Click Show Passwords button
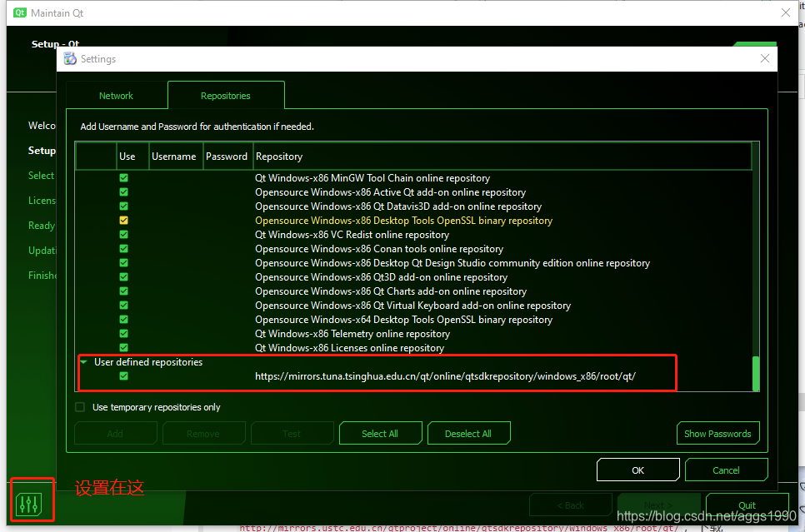805x532 pixels. coord(717,434)
